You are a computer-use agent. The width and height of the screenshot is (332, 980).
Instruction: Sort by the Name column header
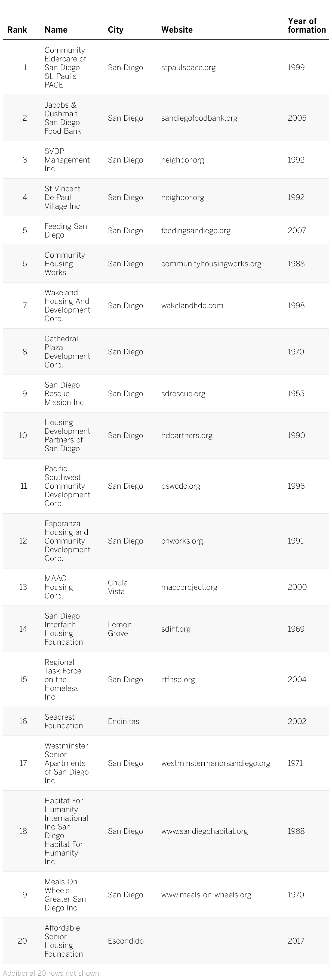click(56, 30)
